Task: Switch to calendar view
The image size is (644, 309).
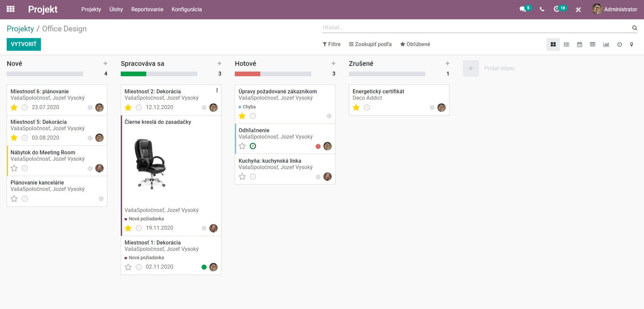Action: 580,44
